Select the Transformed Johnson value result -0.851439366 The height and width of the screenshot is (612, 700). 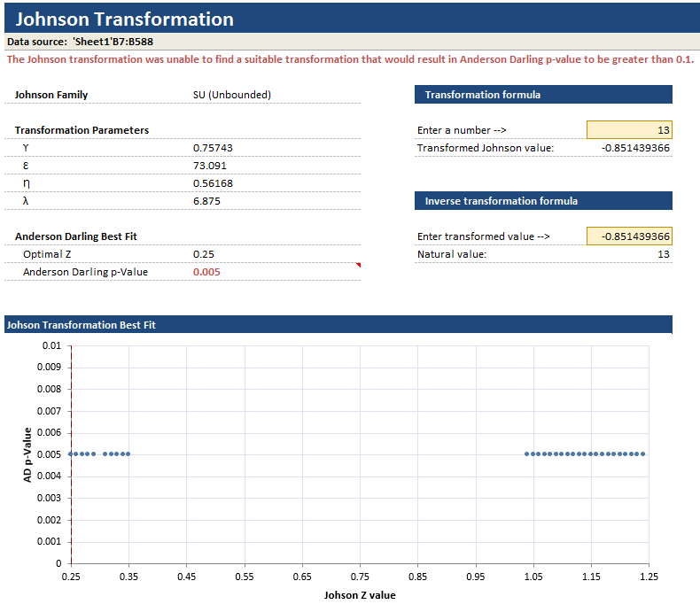point(635,148)
